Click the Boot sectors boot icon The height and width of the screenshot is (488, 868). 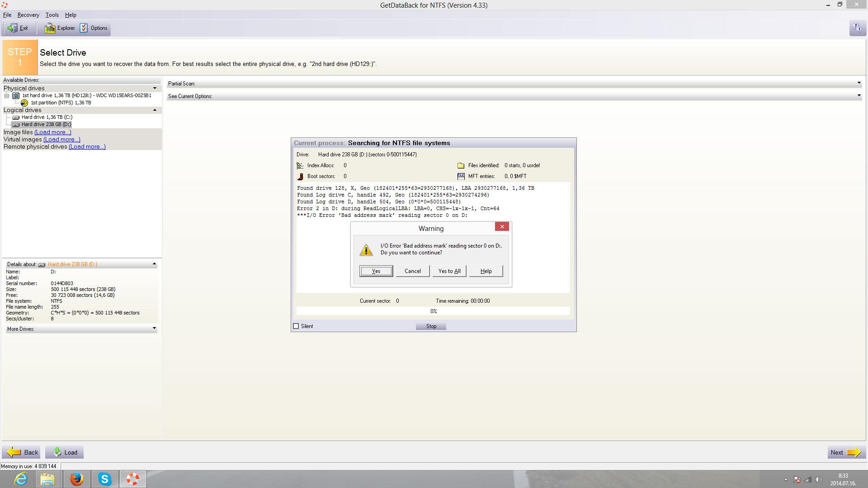click(300, 177)
